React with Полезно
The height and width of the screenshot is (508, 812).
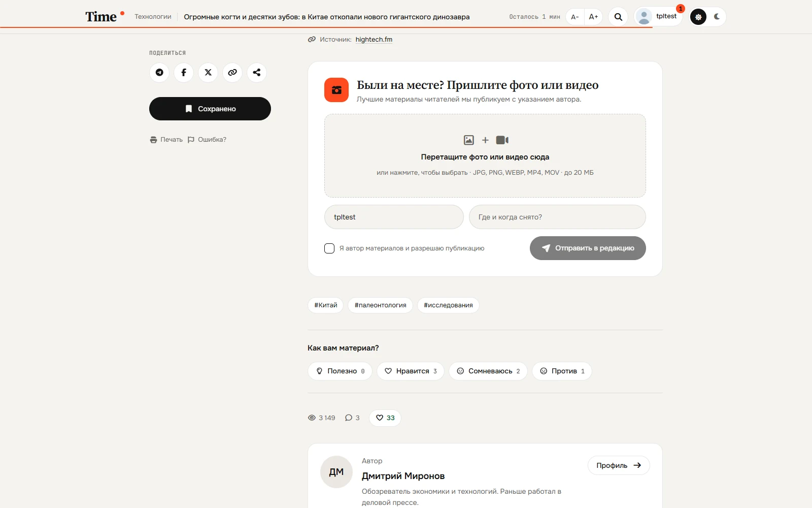pos(340,371)
